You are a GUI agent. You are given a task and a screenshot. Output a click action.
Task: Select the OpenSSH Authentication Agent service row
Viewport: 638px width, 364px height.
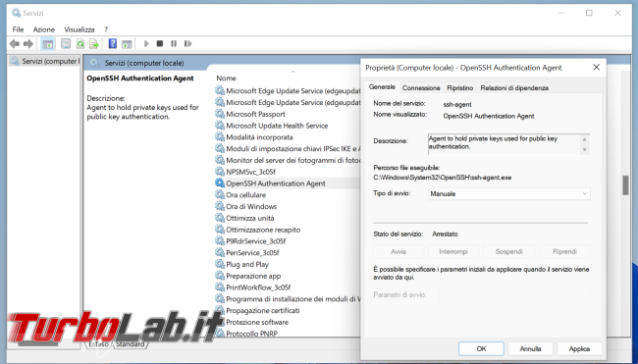pos(287,183)
